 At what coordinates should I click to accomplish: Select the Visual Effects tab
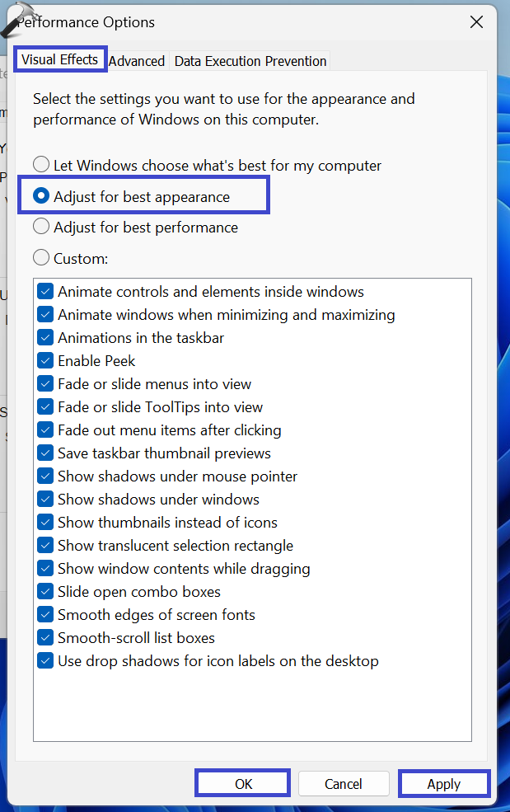click(59, 59)
